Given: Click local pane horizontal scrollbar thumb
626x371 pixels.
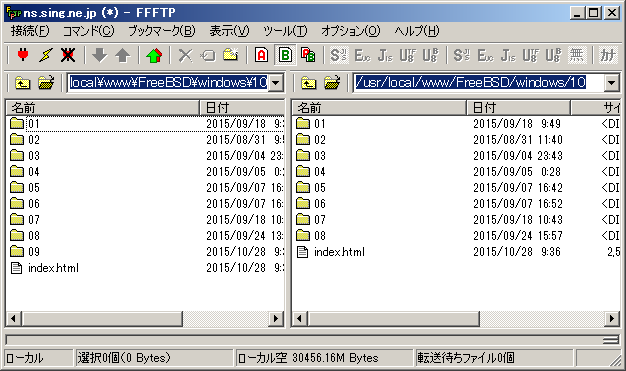Looking at the screenshot, I should coord(102,318).
